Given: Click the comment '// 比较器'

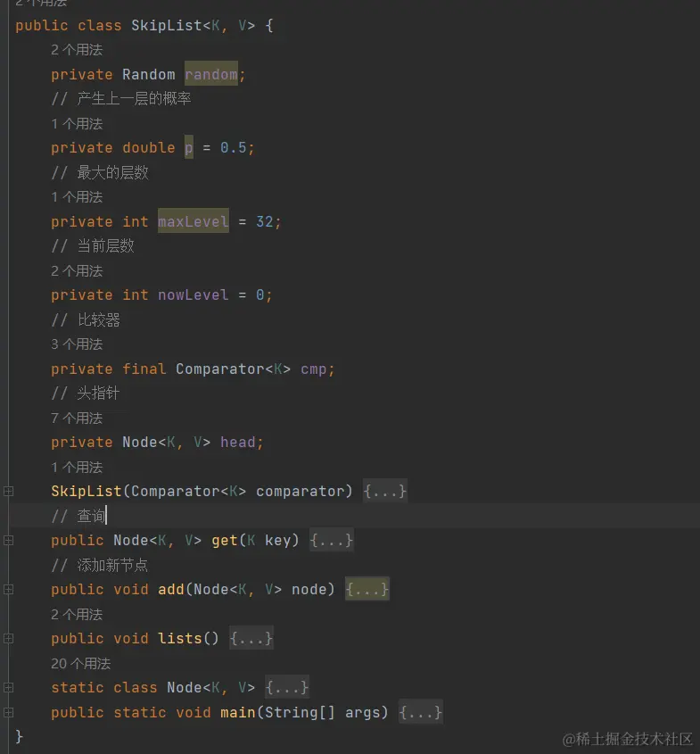Looking at the screenshot, I should pyautogui.click(x=86, y=319).
